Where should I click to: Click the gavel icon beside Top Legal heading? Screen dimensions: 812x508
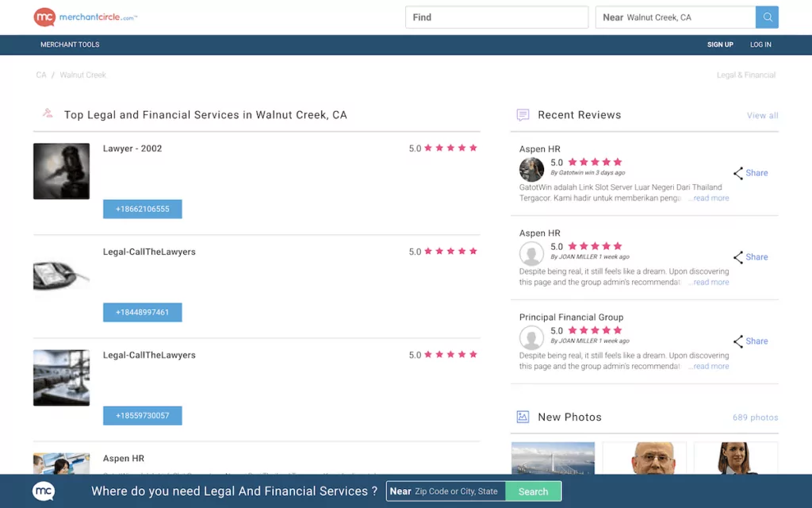(48, 113)
